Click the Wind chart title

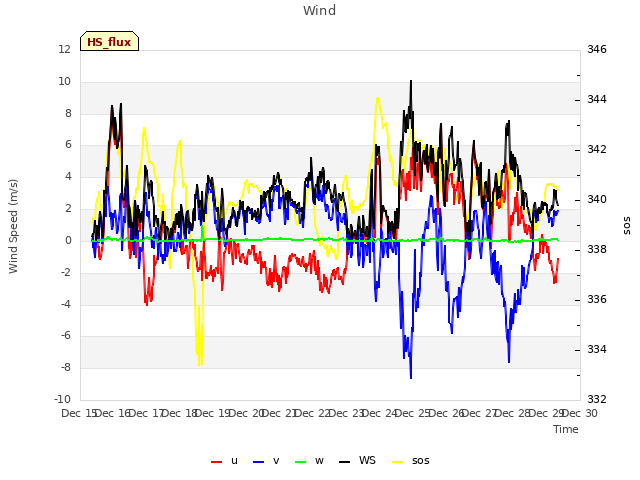point(320,10)
